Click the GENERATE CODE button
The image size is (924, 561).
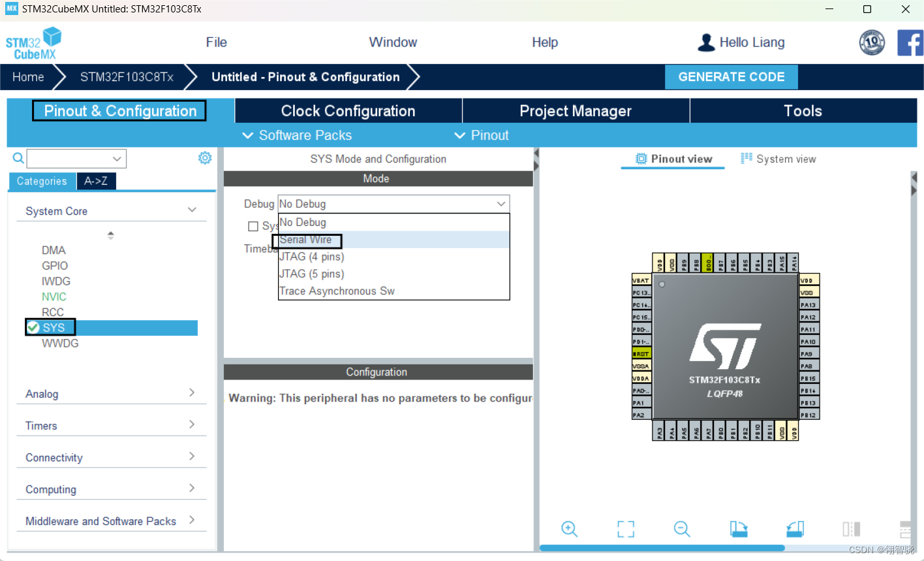[731, 77]
